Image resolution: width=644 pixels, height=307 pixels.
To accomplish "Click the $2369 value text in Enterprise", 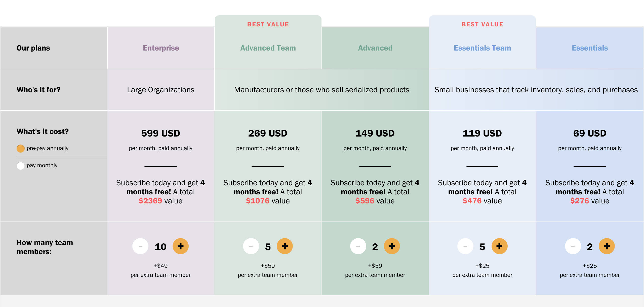I will (151, 201).
